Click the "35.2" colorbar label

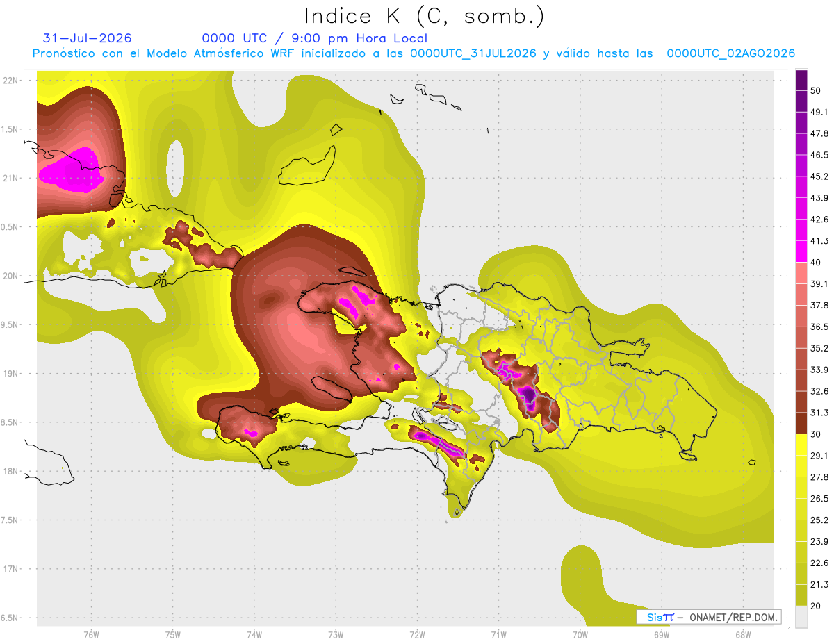tap(819, 348)
